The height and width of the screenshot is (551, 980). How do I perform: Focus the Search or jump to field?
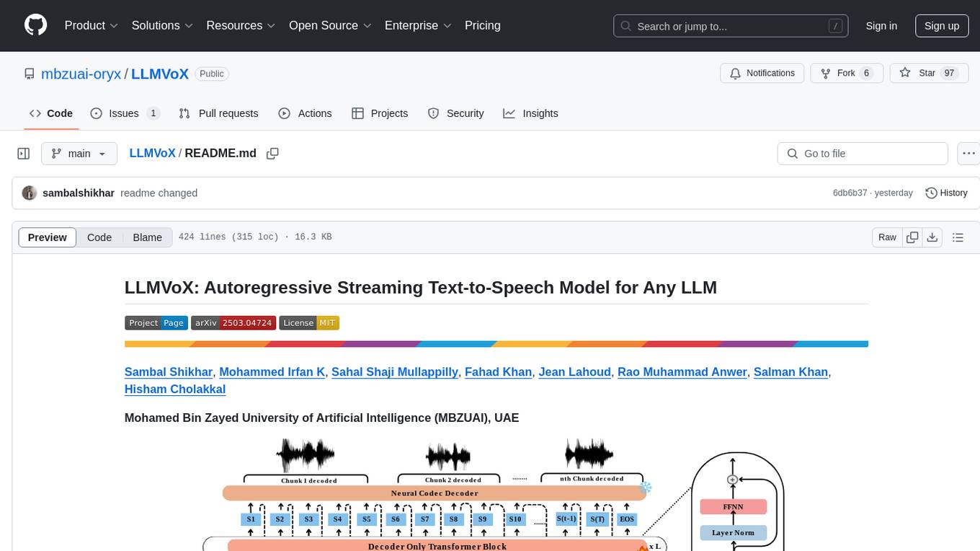click(731, 26)
